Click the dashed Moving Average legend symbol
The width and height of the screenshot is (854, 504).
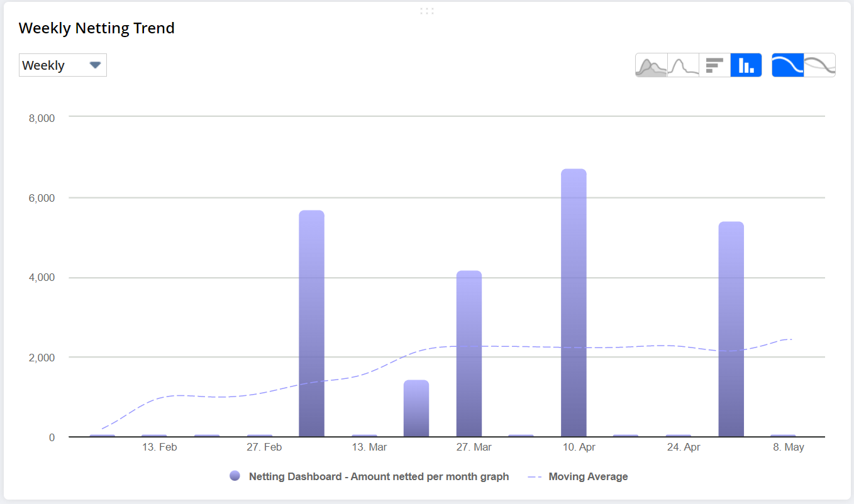[x=535, y=476]
